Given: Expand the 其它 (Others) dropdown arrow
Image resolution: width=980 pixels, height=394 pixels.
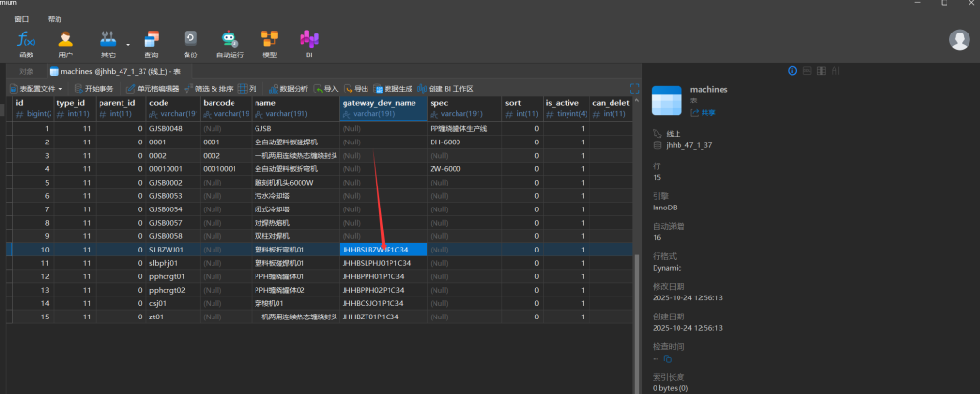Looking at the screenshot, I should pyautogui.click(x=127, y=43).
